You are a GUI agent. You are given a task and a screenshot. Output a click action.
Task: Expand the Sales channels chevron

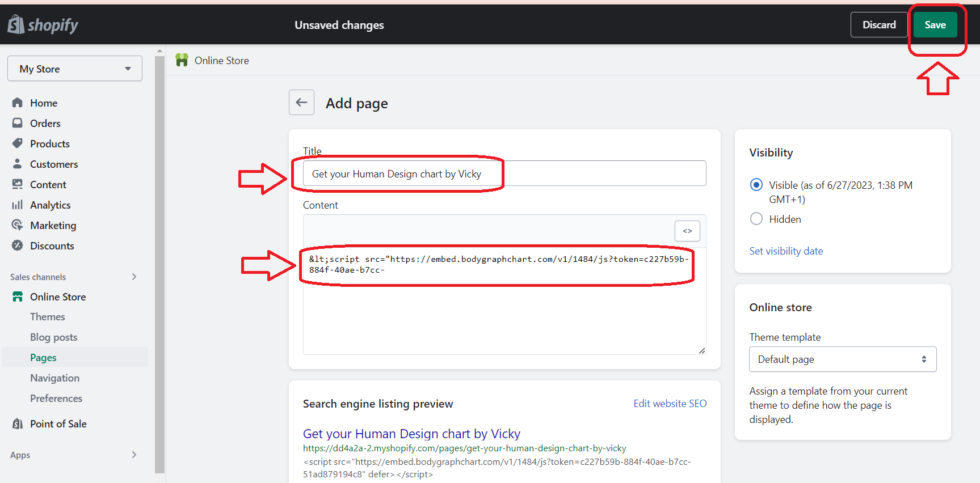[134, 277]
